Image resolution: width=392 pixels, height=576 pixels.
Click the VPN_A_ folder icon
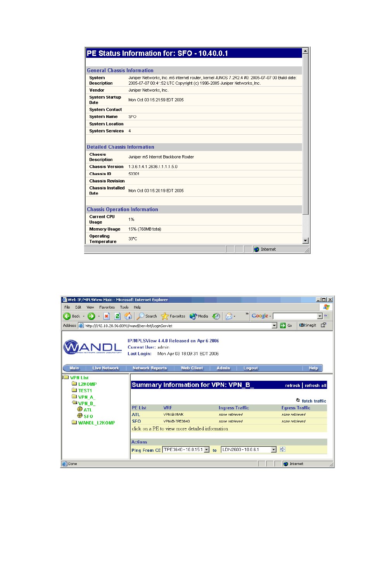pyautogui.click(x=74, y=397)
